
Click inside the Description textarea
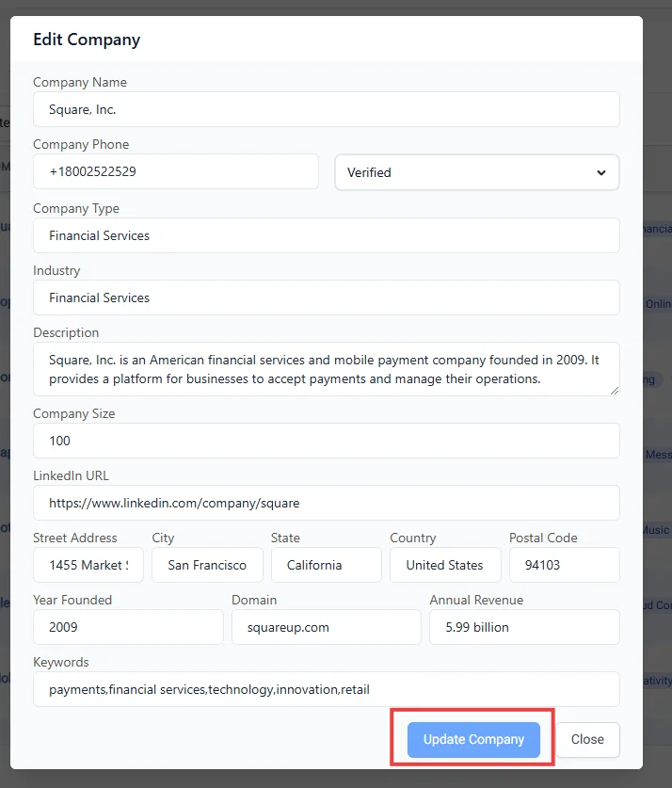[x=327, y=369]
